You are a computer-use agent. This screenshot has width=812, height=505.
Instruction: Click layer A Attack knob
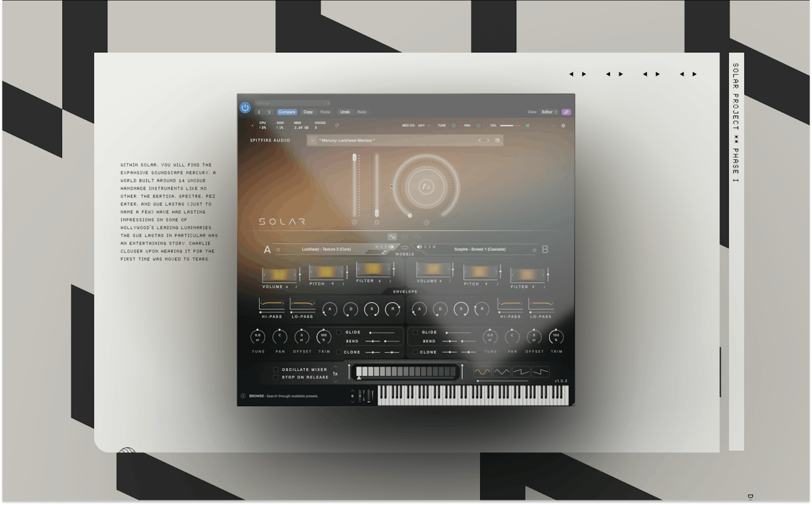(330, 309)
